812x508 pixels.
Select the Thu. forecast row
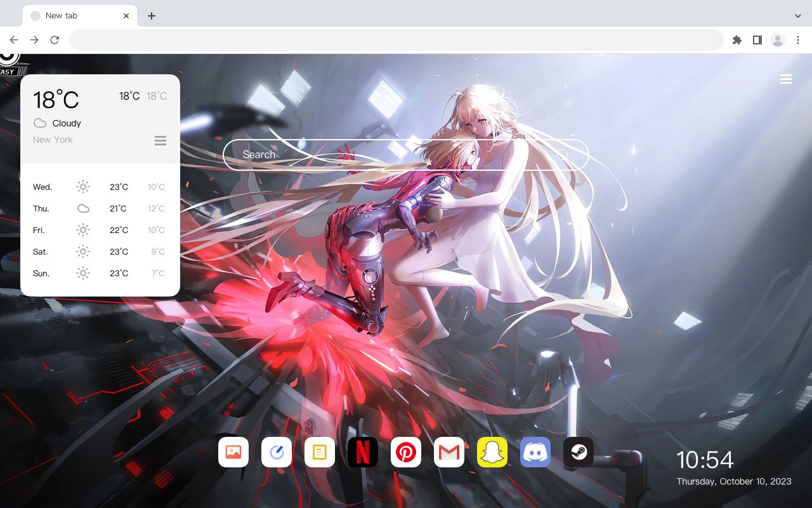[100, 208]
